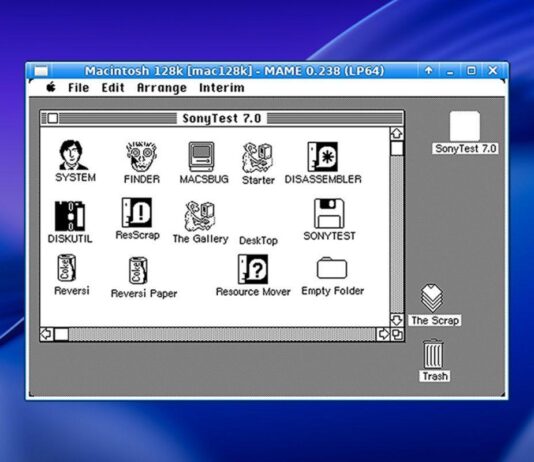This screenshot has height=462, width=534.
Task: Click the window grow box in corner
Action: (x=397, y=334)
